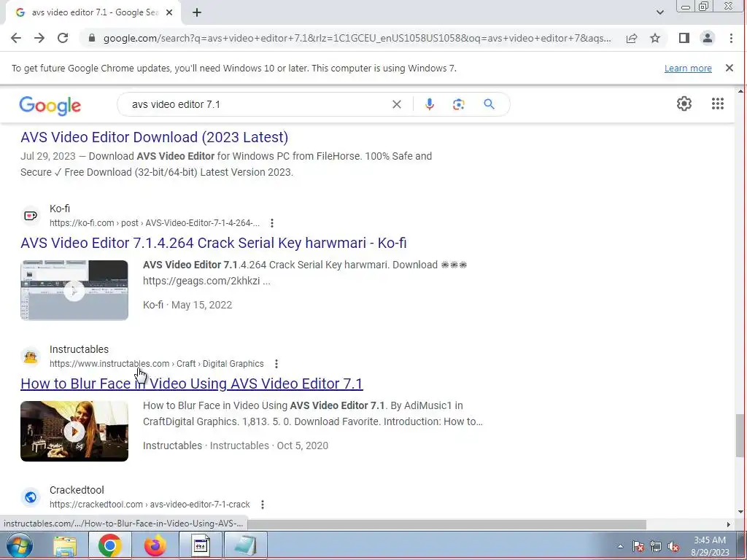Submit search with magnifier icon
The height and width of the screenshot is (560, 747).
[489, 104]
